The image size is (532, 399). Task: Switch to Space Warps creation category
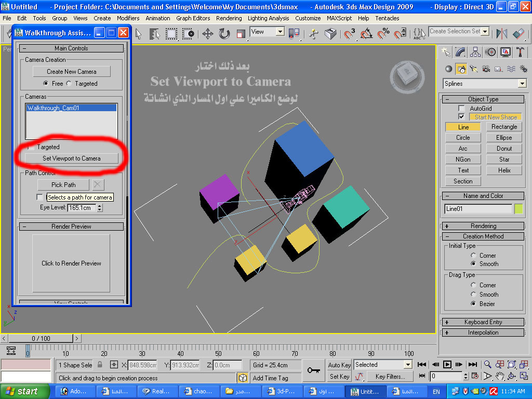pos(511,69)
